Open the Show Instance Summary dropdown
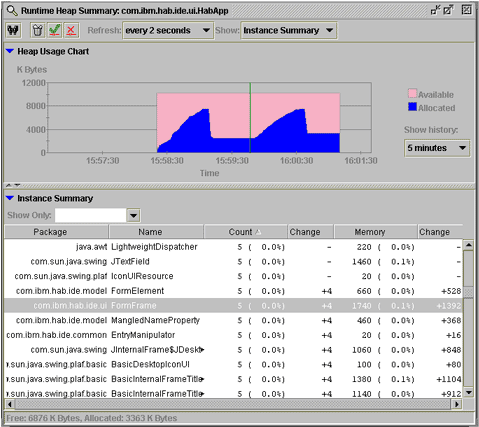Screen dimensions: 479x427 click(x=289, y=30)
